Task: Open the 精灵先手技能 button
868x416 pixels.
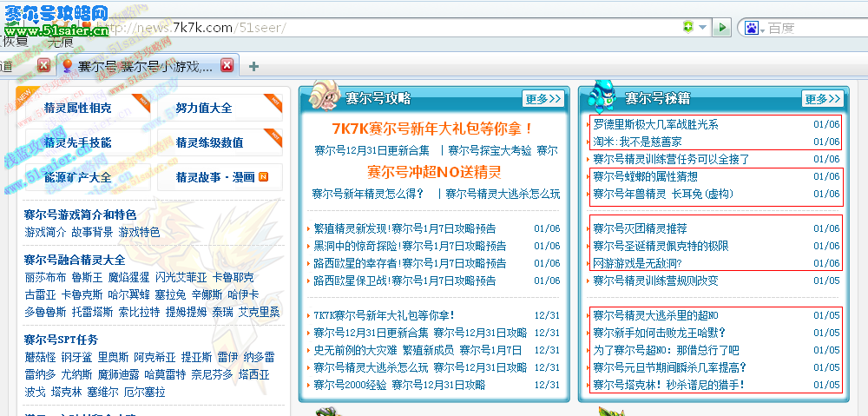Action: coord(88,142)
